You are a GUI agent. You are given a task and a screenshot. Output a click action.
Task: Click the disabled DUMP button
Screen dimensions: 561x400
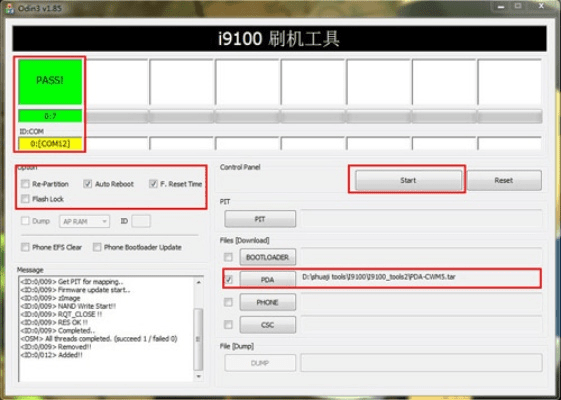point(260,363)
